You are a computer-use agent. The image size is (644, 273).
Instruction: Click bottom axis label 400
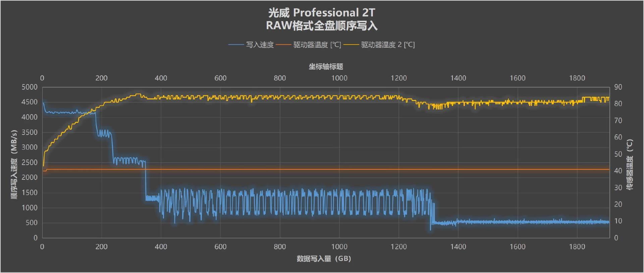click(161, 247)
